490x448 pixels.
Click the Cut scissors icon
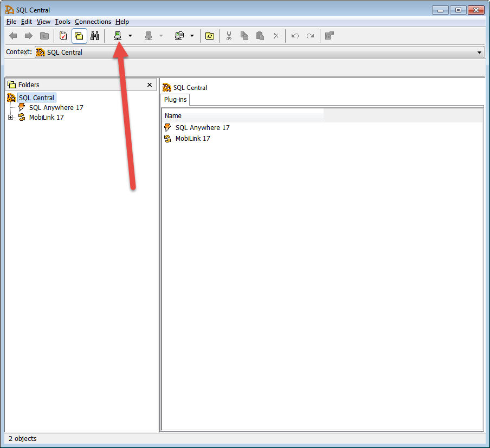click(x=229, y=36)
